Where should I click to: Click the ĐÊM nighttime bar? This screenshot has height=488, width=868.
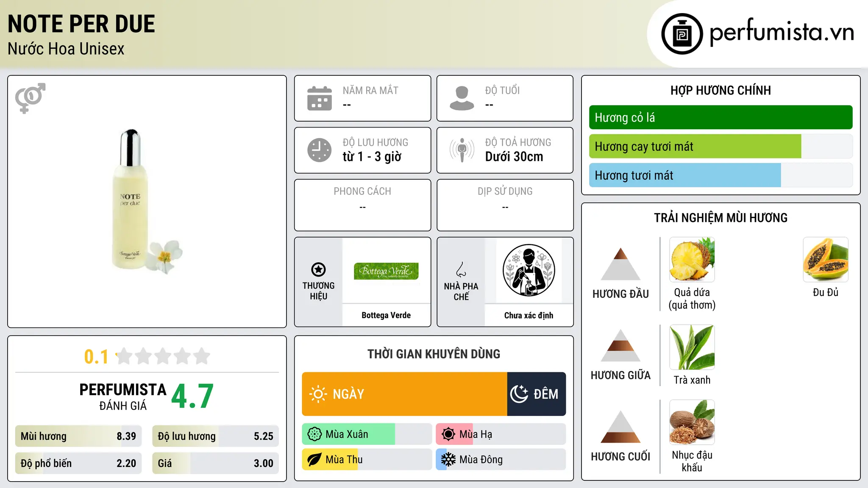[537, 394]
